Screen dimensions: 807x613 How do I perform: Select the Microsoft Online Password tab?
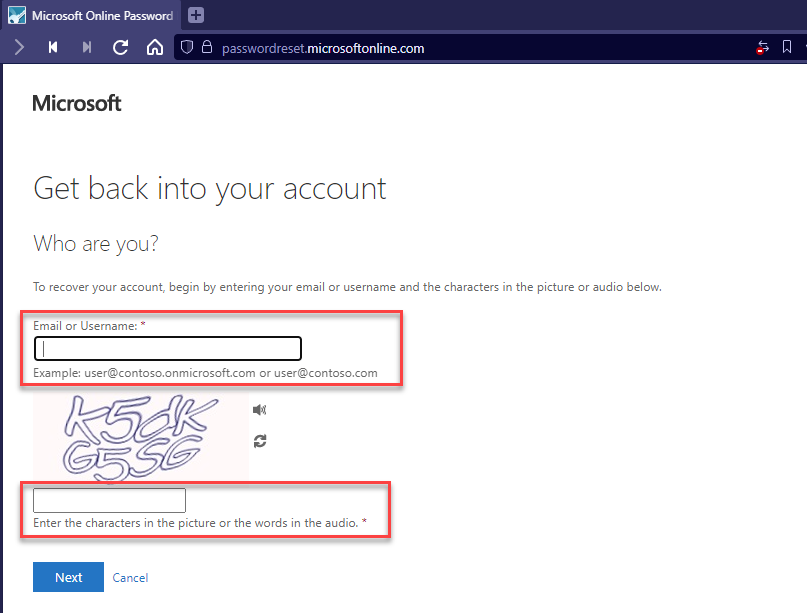[x=92, y=15]
